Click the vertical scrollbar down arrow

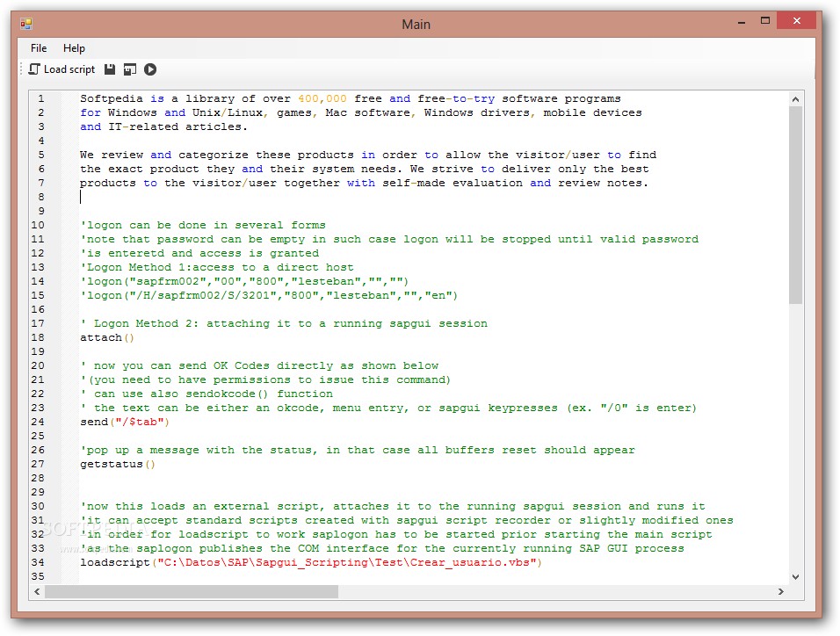pyautogui.click(x=795, y=577)
